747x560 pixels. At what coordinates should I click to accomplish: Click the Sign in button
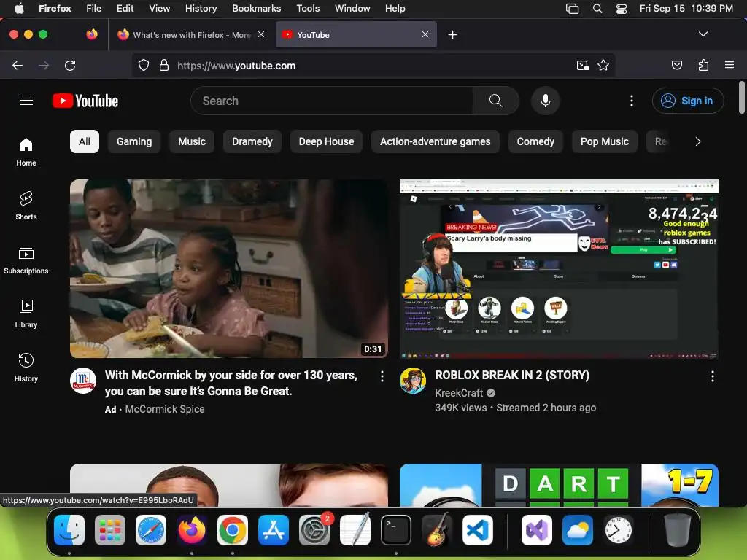(688, 101)
